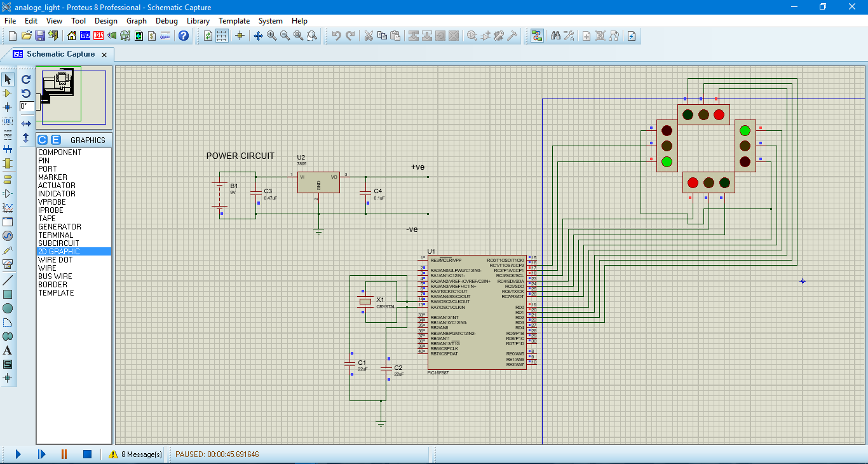Toggle the grid display
The width and height of the screenshot is (868, 464).
[222, 36]
